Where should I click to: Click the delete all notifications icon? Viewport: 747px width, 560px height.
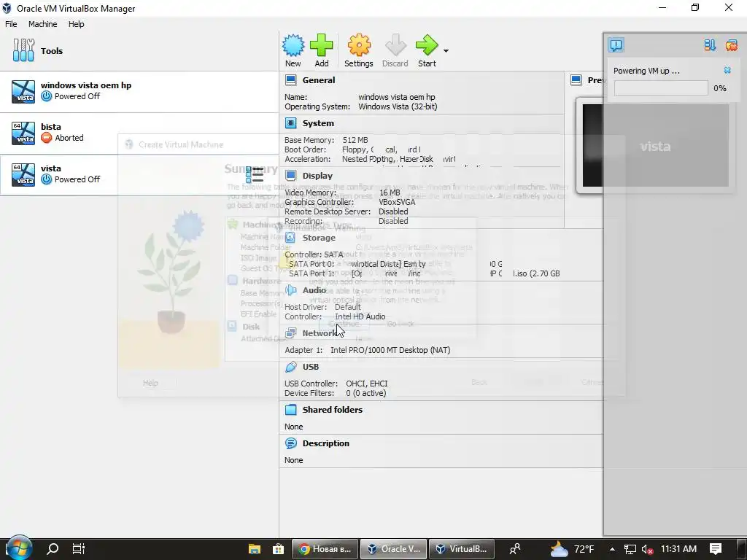click(731, 45)
